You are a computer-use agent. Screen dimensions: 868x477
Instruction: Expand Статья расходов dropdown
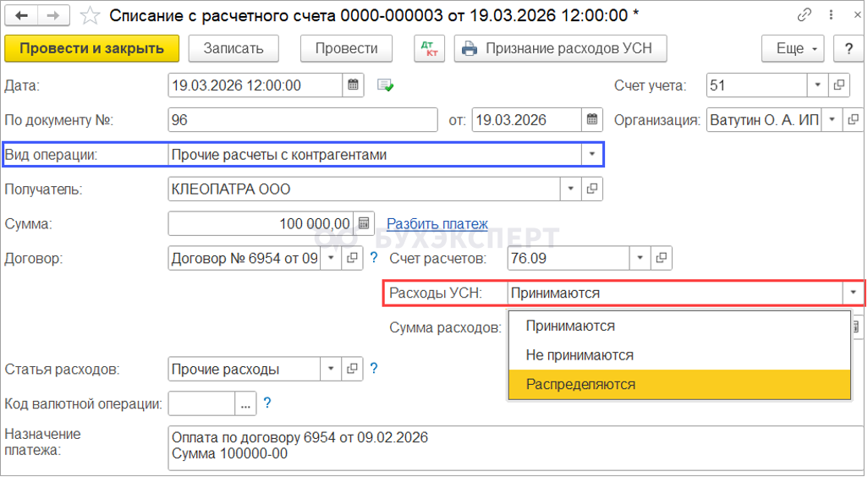(x=331, y=369)
